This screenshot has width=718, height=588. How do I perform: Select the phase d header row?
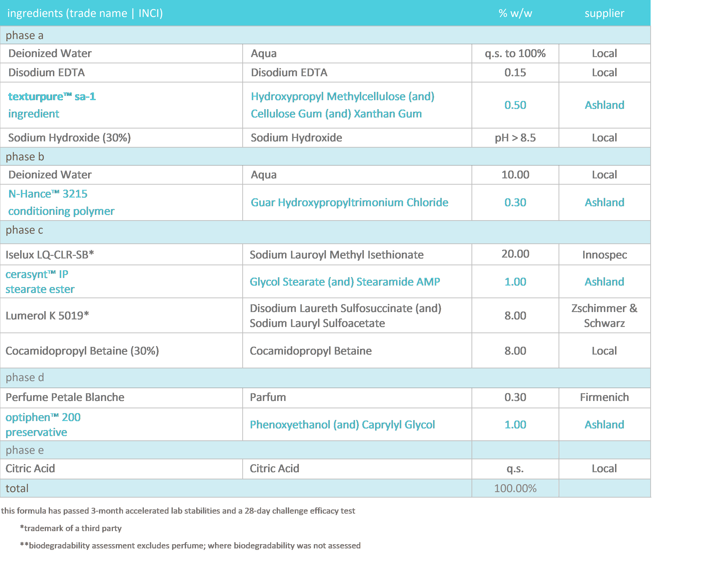click(25, 377)
